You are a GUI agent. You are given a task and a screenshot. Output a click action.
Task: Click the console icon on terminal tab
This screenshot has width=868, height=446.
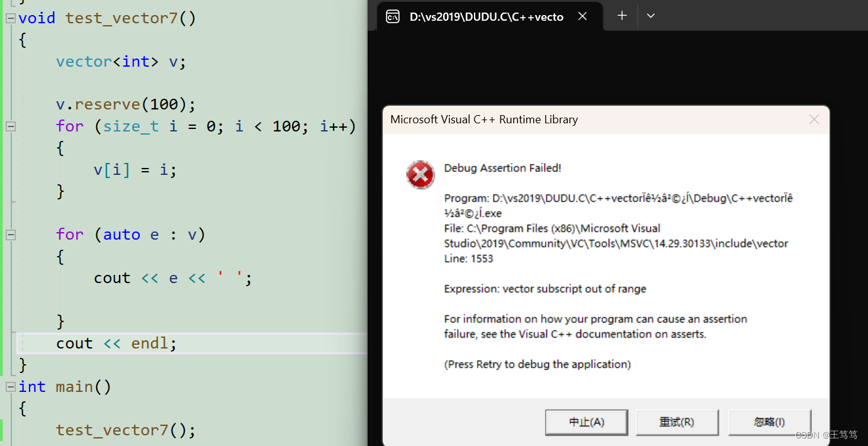click(x=392, y=17)
